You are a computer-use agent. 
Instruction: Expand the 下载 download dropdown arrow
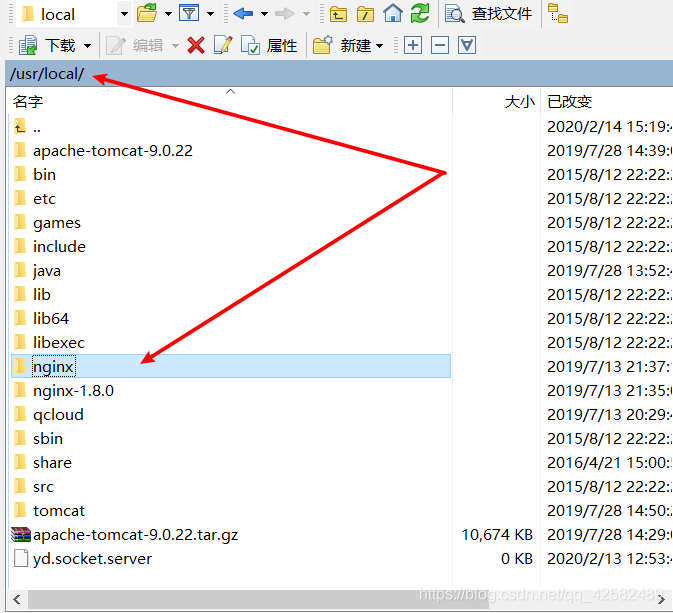[x=88, y=46]
